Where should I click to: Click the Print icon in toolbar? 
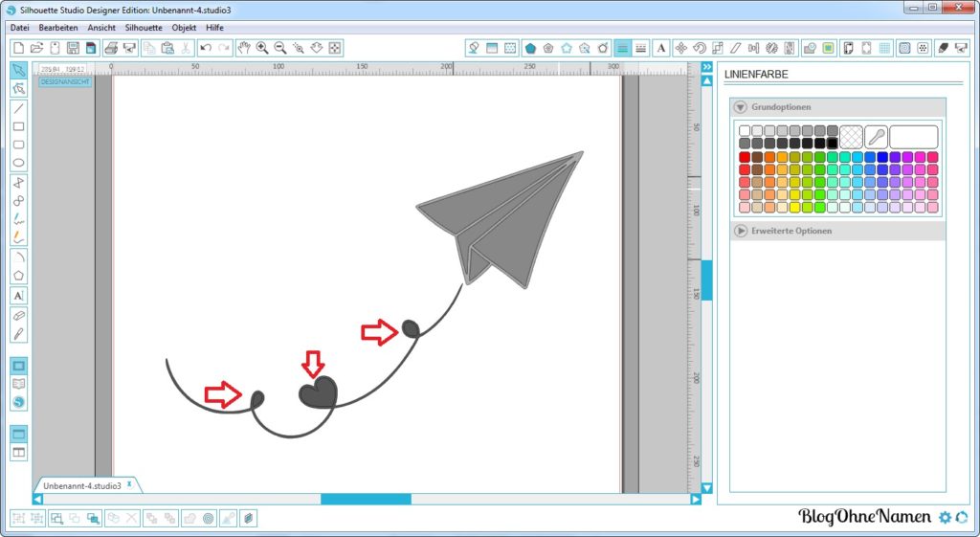pos(110,48)
